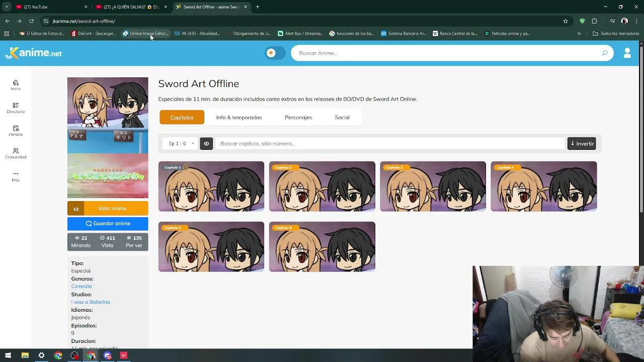Switch to the ¿A QUIÉN SALVAS? browser tab
Screen dimensions: 644x362
(x=131, y=7)
